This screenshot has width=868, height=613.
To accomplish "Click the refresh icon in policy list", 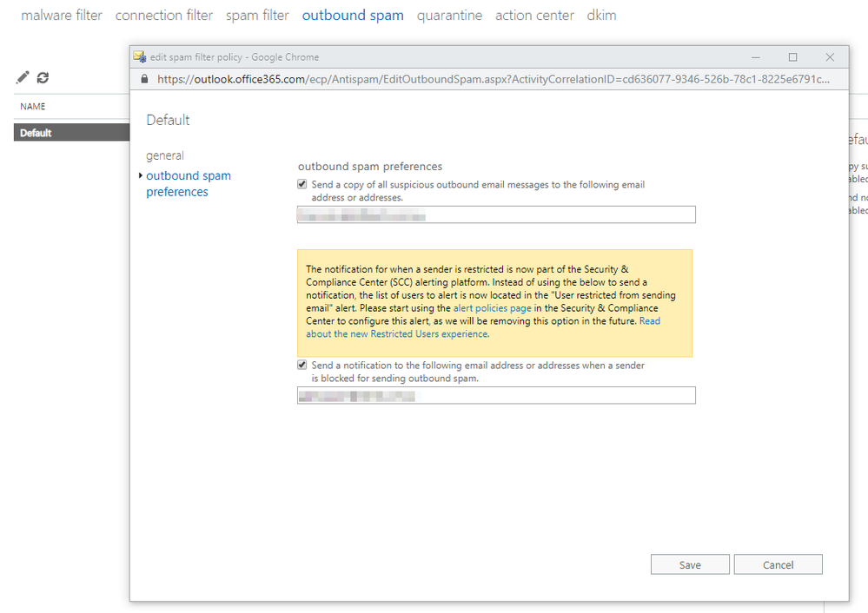I will click(43, 77).
